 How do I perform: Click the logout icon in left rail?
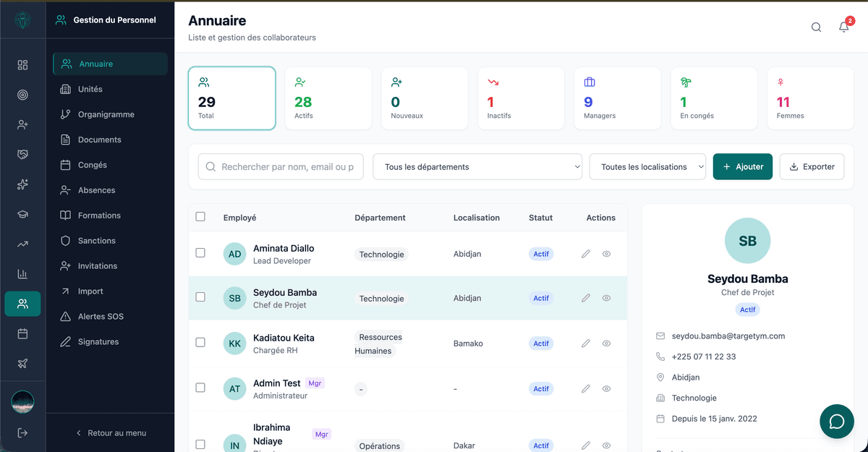(x=22, y=432)
